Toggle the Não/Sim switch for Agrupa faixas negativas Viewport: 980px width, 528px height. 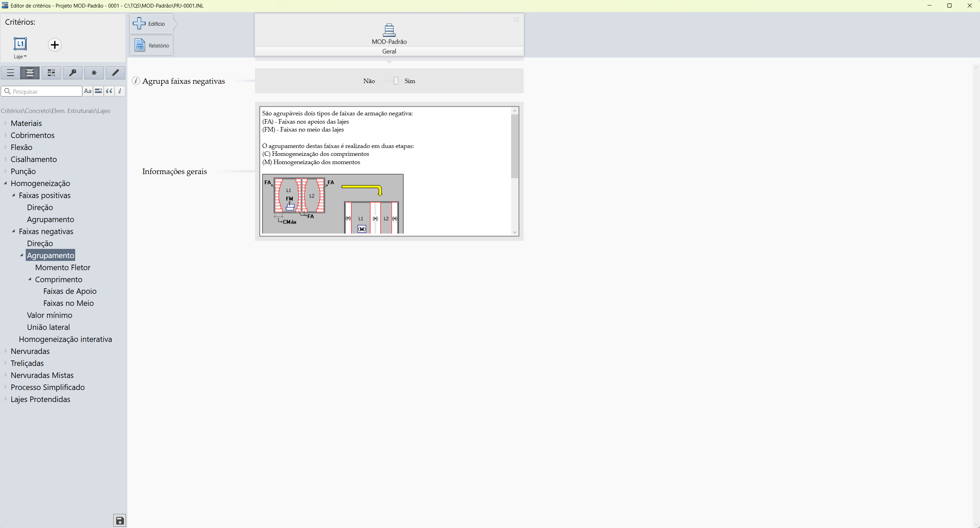391,81
